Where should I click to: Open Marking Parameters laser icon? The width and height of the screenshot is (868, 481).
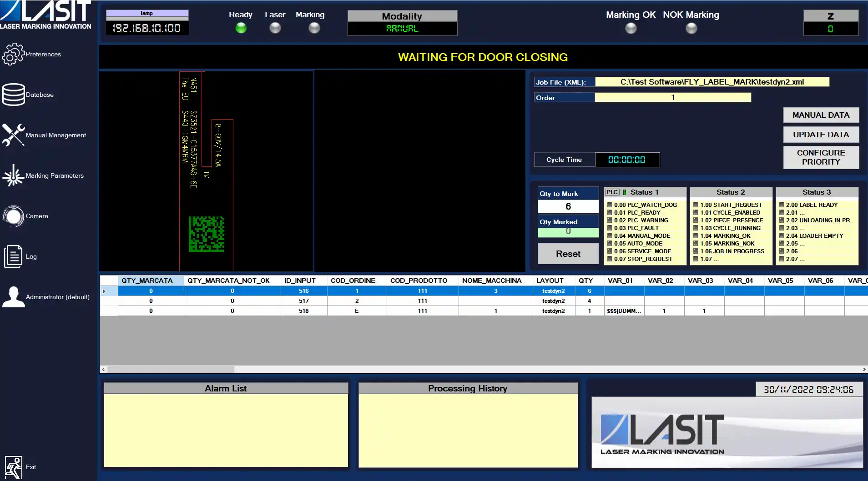click(x=13, y=175)
